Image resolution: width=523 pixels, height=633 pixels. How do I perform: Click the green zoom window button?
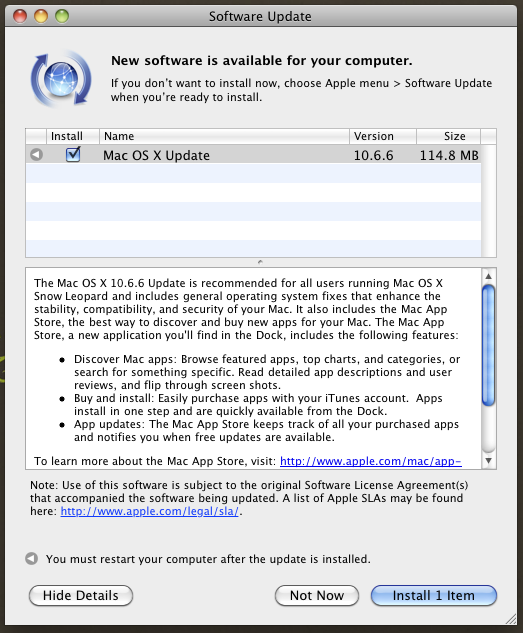pos(62,16)
